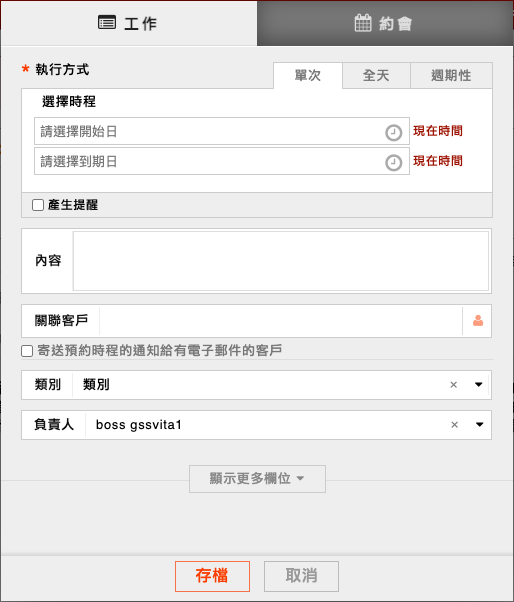Set start date using 現在時間 link
The width and height of the screenshot is (514, 602).
point(438,131)
